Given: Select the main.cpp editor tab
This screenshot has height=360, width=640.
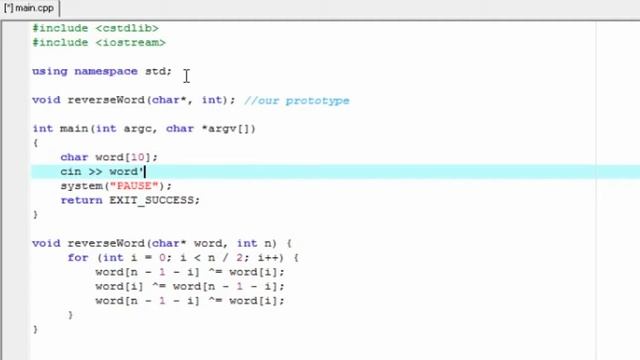Looking at the screenshot, I should [x=29, y=8].
